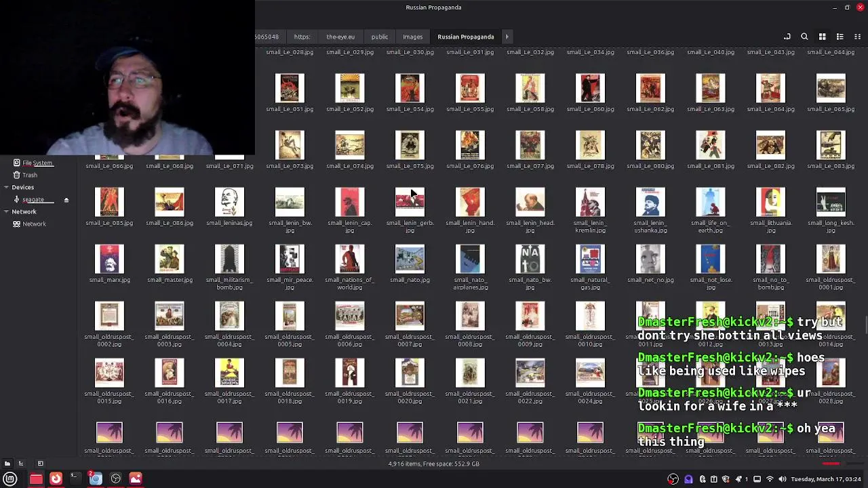Go to the-eye.eu in path bar
The image size is (868, 488).
(x=340, y=37)
